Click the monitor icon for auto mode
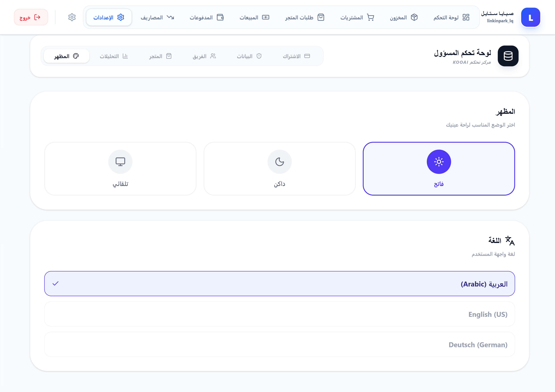Image resolution: width=555 pixels, height=392 pixels. [x=120, y=162]
